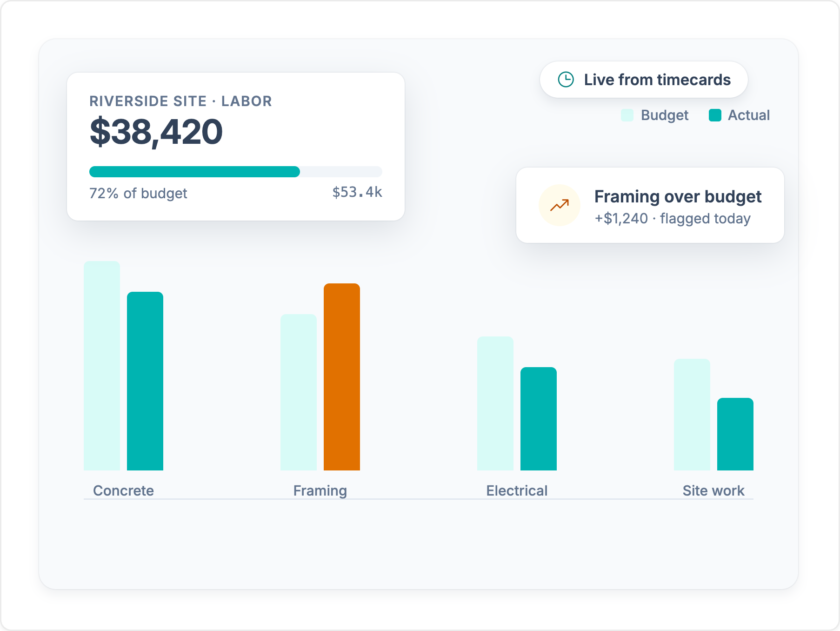
Task: Click the 72% of budget label
Action: point(138,193)
